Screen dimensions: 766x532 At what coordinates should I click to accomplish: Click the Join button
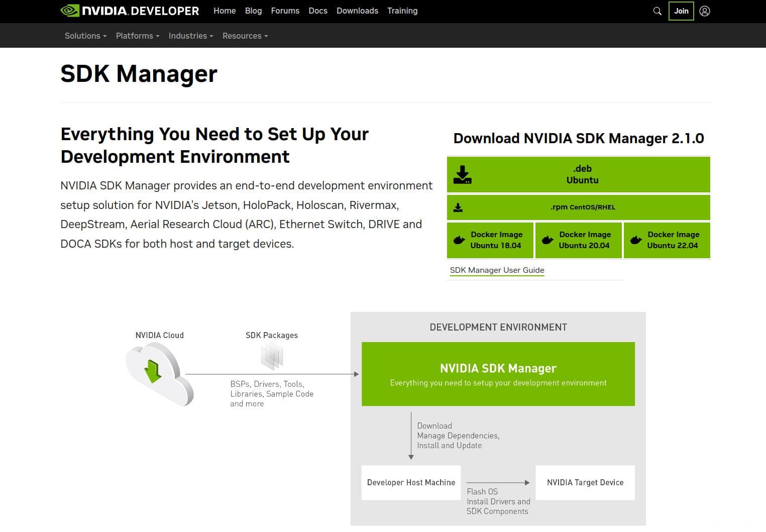681,11
